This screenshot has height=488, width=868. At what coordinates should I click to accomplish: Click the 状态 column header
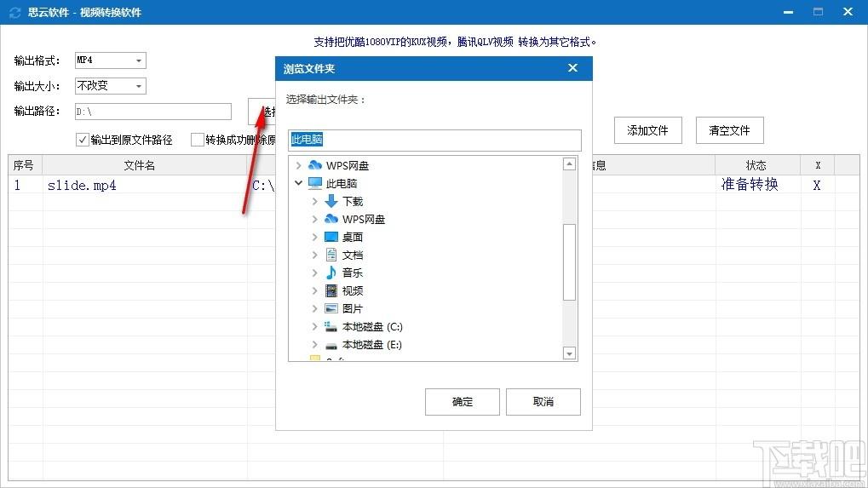click(756, 165)
